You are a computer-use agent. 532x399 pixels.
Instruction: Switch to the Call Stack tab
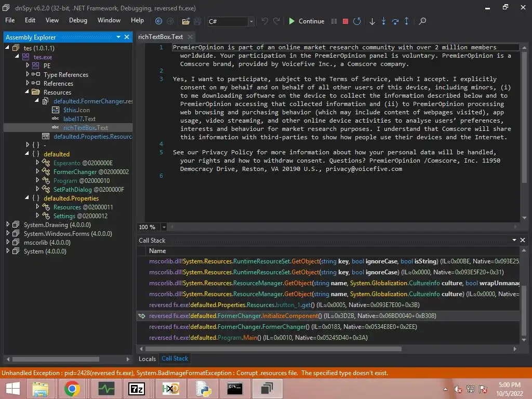tap(175, 358)
